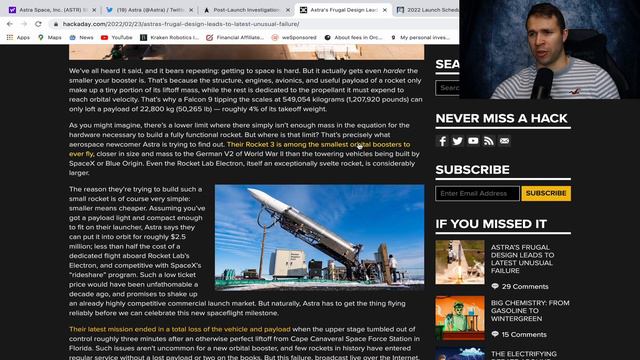This screenshot has width=640, height=360.
Task: Open the My personal invest bookmark
Action: [420, 37]
